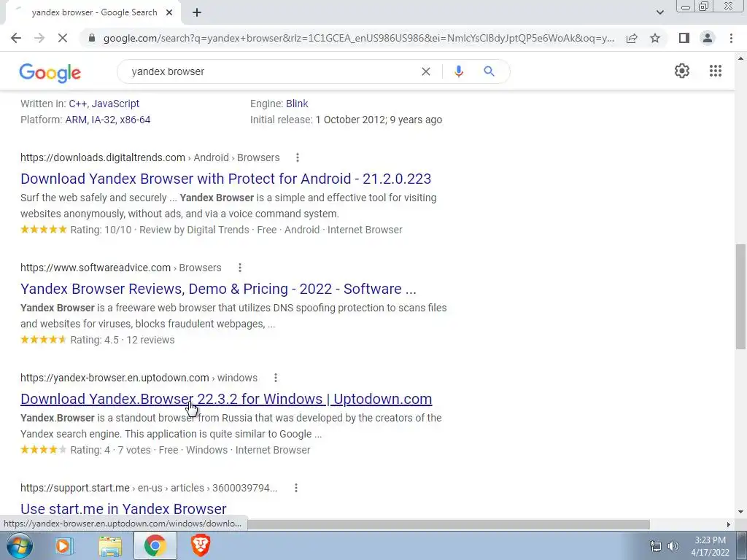The image size is (747, 560).
Task: Click the horizontal scrollbar thumb
Action: pyautogui.click(x=448, y=524)
